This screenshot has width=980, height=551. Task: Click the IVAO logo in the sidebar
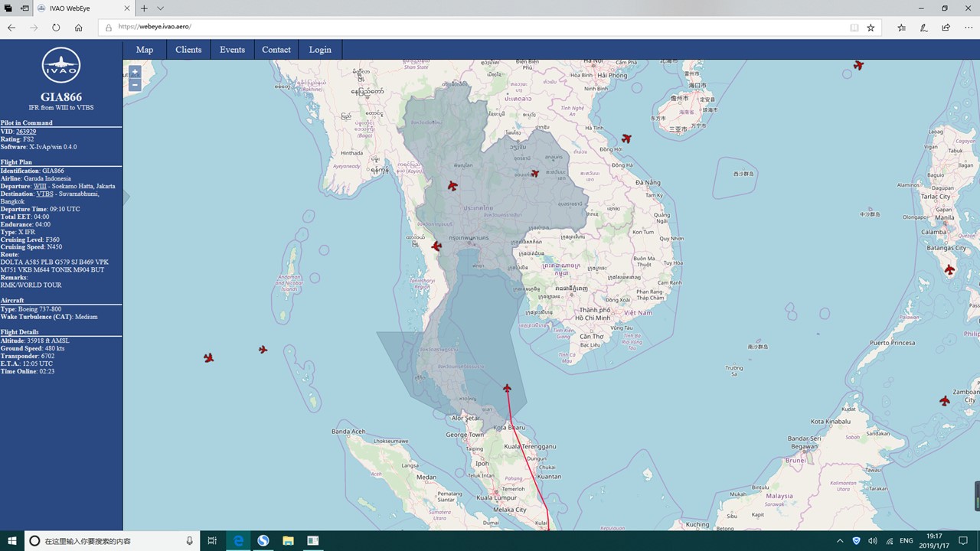coord(61,67)
